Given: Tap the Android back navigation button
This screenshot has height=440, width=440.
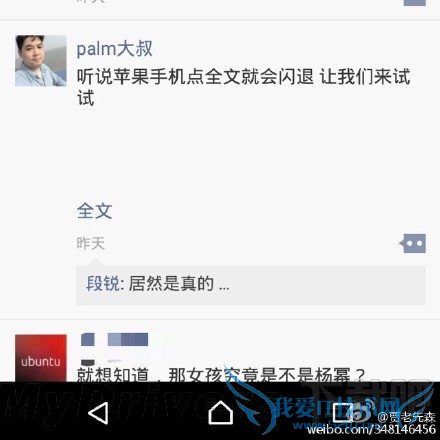Looking at the screenshot, I should pos(98,413).
